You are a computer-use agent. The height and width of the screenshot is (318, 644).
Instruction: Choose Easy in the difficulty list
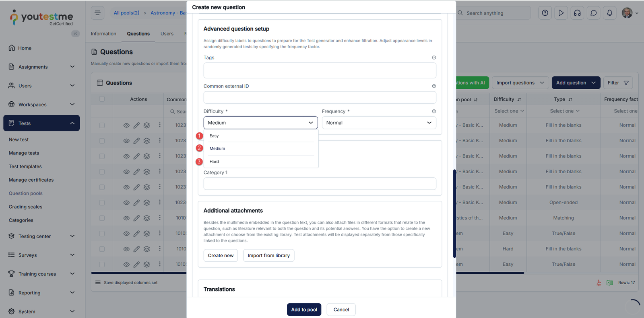pyautogui.click(x=214, y=136)
